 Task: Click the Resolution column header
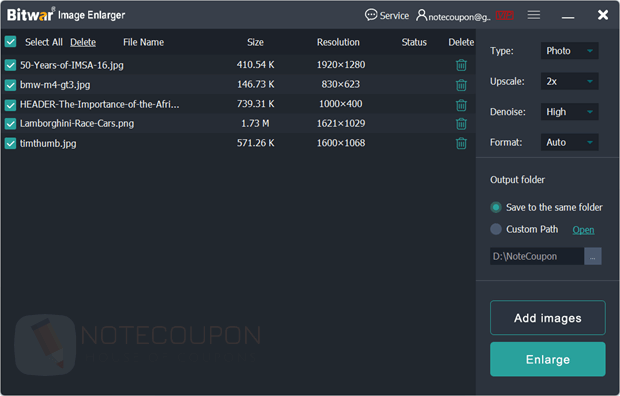338,42
